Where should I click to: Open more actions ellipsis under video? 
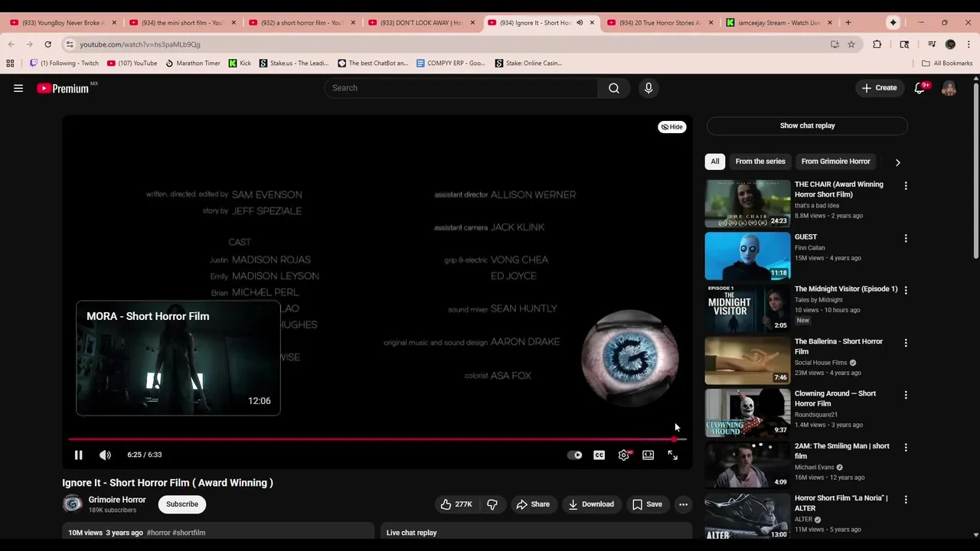(683, 504)
